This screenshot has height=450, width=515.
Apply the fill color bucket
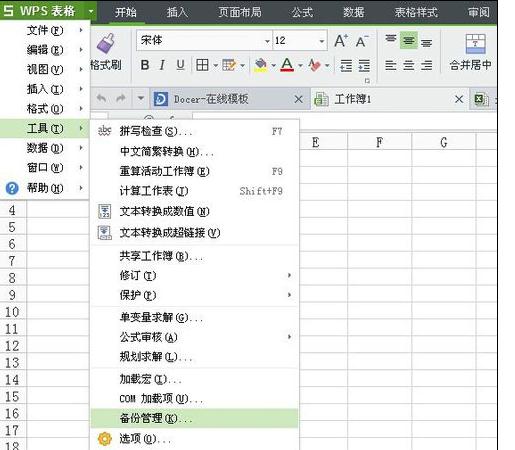[x=261, y=65]
